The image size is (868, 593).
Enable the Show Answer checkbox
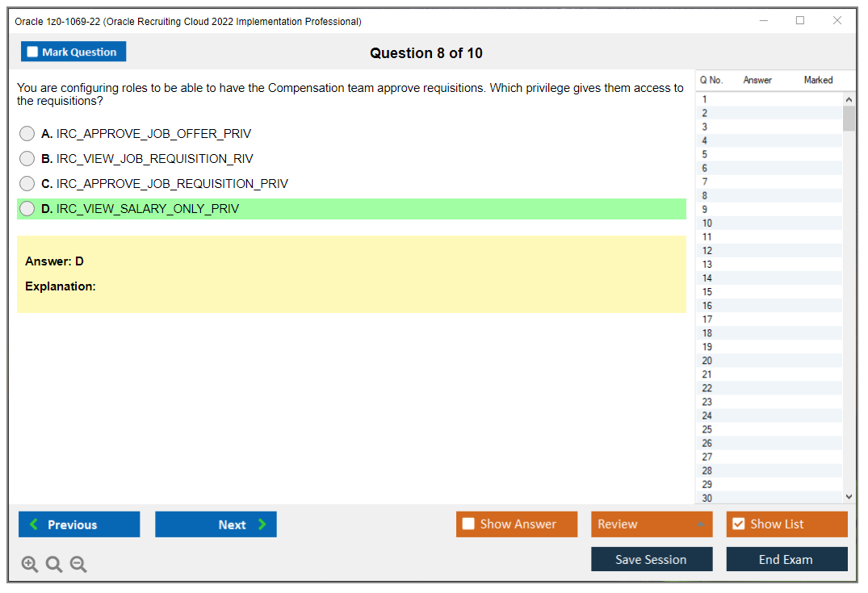tap(468, 524)
